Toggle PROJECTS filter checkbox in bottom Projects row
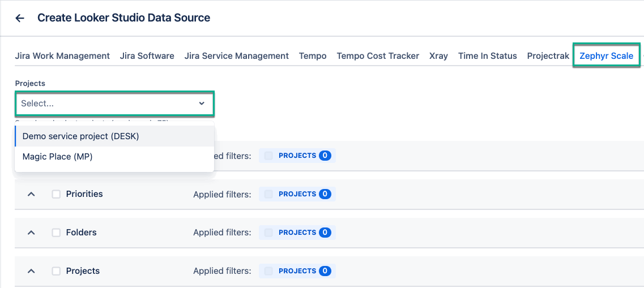644x288 pixels. 268,271
